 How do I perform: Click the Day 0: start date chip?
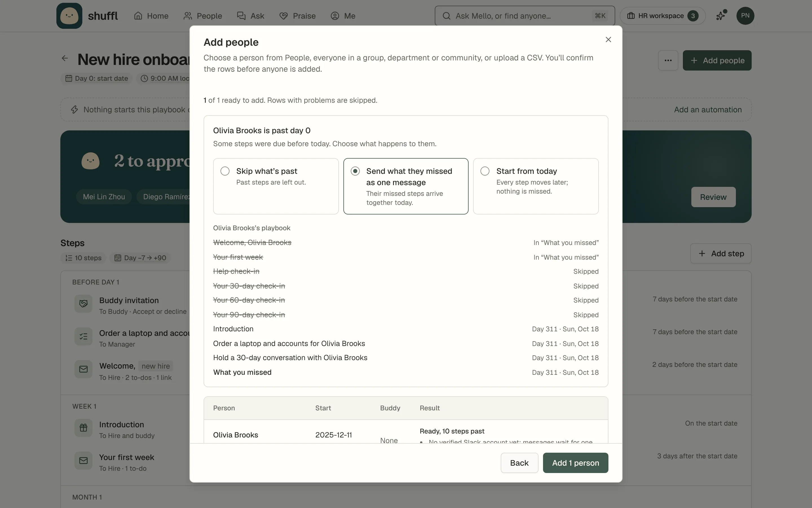click(x=97, y=79)
